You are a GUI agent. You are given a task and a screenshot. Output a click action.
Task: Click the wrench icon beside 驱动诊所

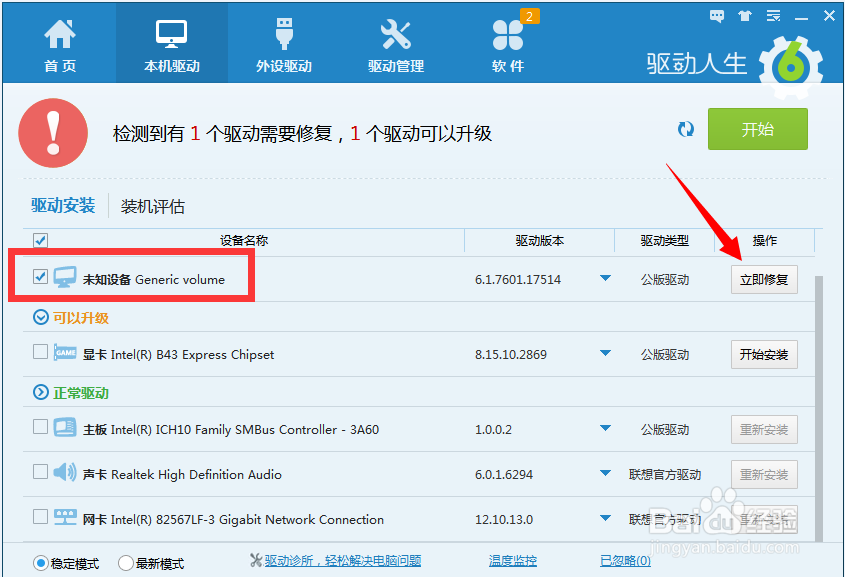[256, 560]
